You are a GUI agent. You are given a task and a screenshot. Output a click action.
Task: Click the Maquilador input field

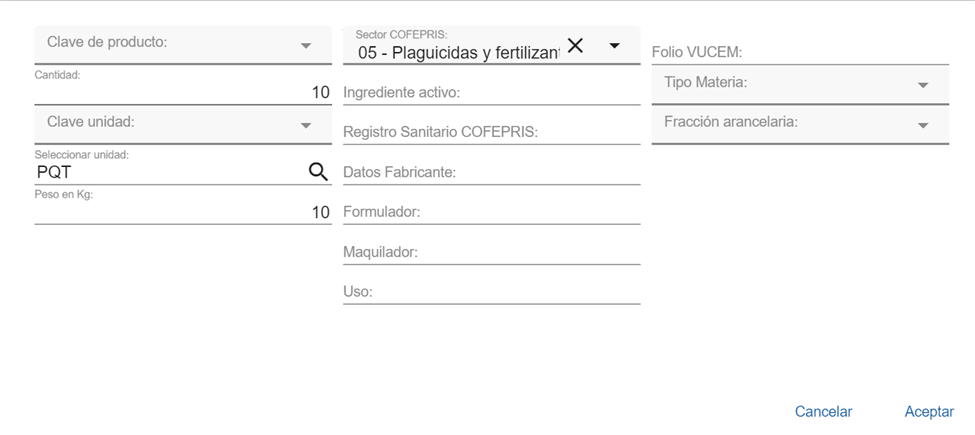coord(491,253)
